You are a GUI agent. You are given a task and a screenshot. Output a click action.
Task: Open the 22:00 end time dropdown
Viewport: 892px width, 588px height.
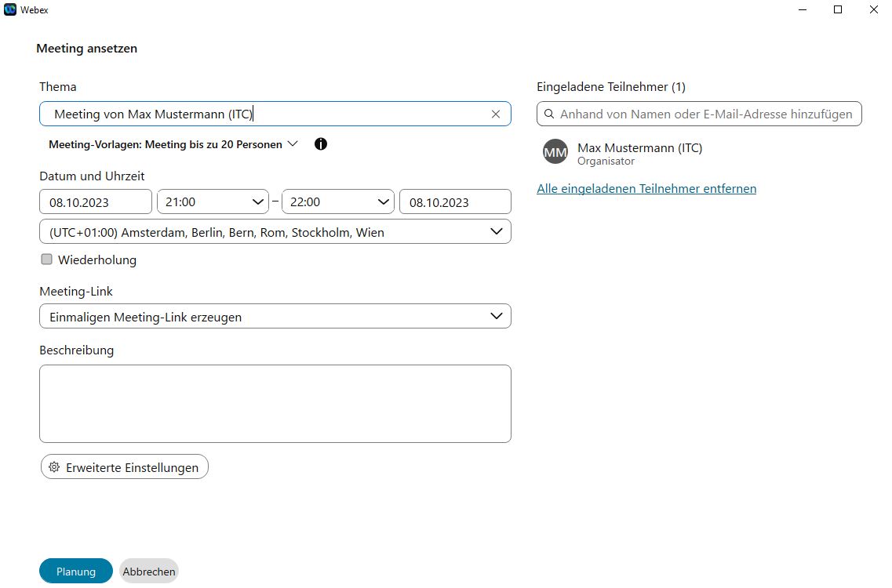click(x=337, y=202)
